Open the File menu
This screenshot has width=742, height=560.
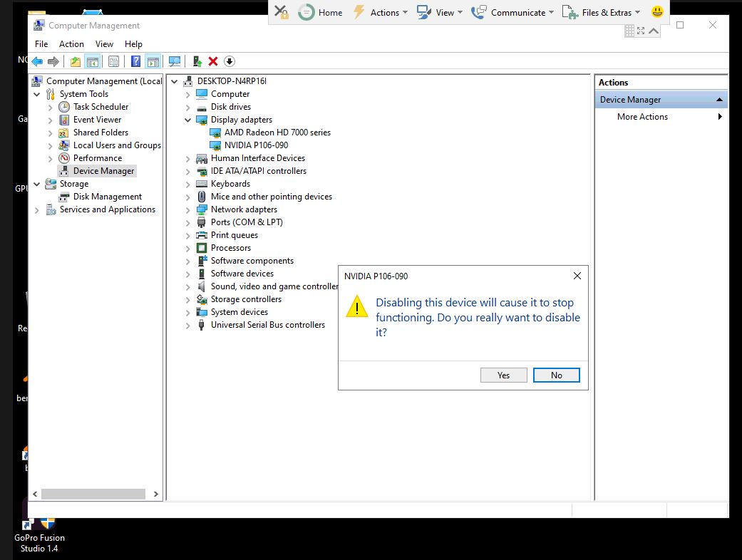tap(41, 44)
